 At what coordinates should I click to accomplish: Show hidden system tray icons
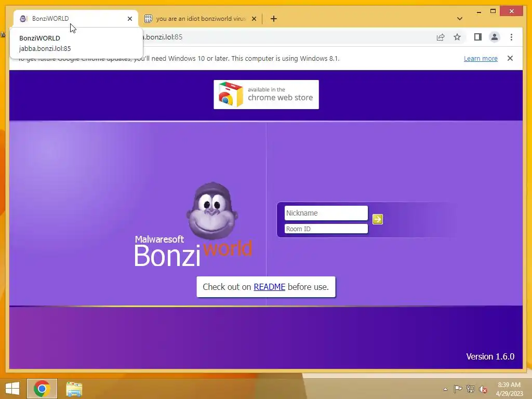(445, 389)
